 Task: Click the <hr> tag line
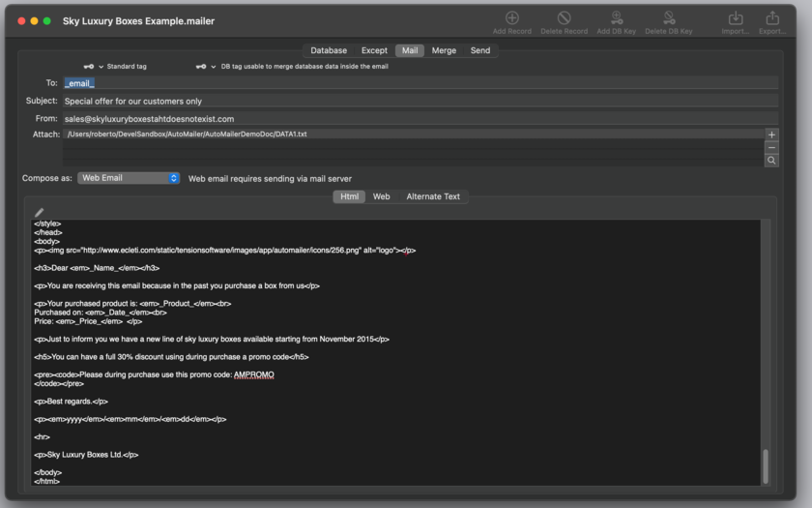[x=42, y=437]
